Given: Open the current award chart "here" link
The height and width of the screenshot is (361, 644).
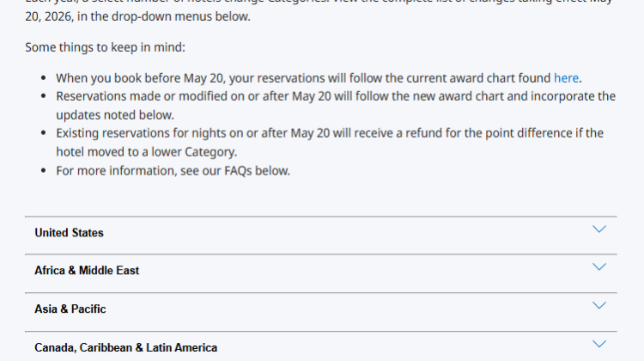Looking at the screenshot, I should point(566,77).
